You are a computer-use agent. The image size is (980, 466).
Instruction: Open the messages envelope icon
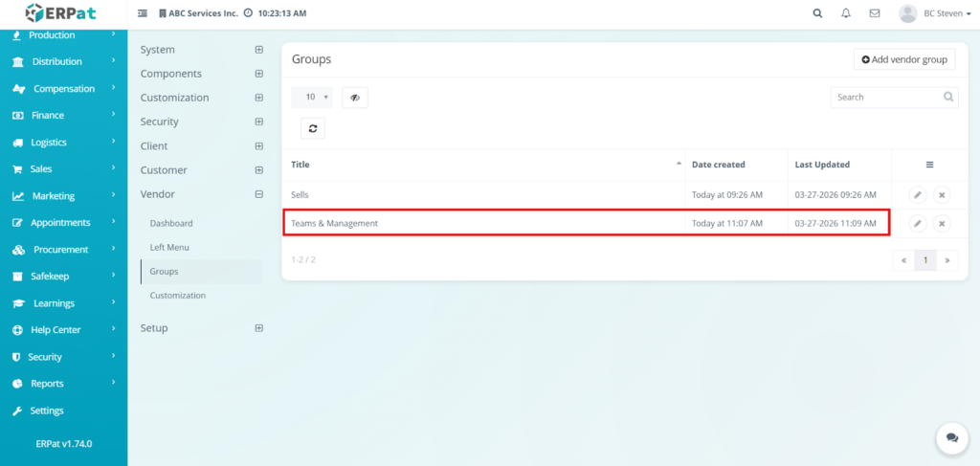pyautogui.click(x=874, y=13)
